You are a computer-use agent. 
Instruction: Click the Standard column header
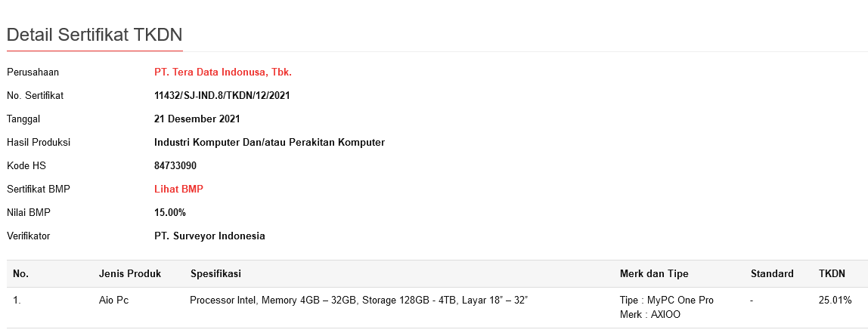click(772, 273)
